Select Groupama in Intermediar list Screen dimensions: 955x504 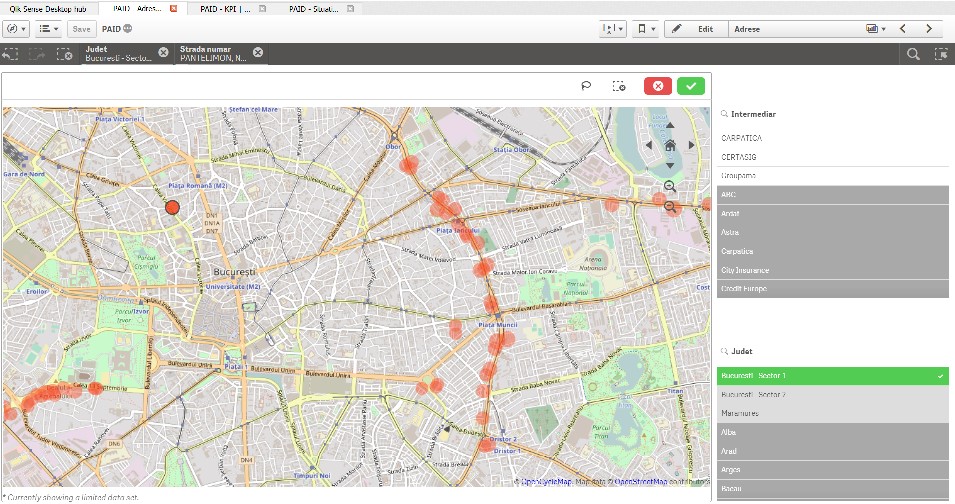[x=833, y=176]
